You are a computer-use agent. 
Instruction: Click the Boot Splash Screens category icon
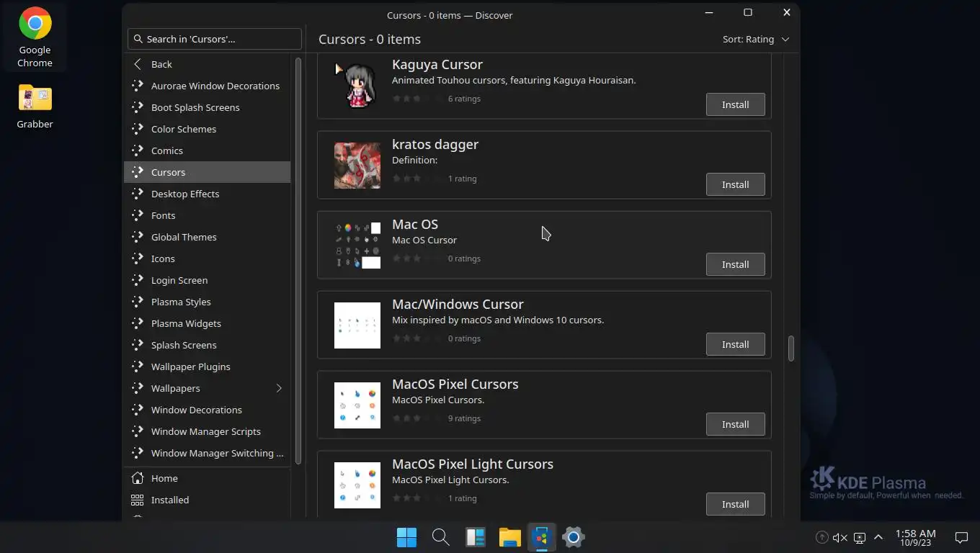(x=138, y=107)
